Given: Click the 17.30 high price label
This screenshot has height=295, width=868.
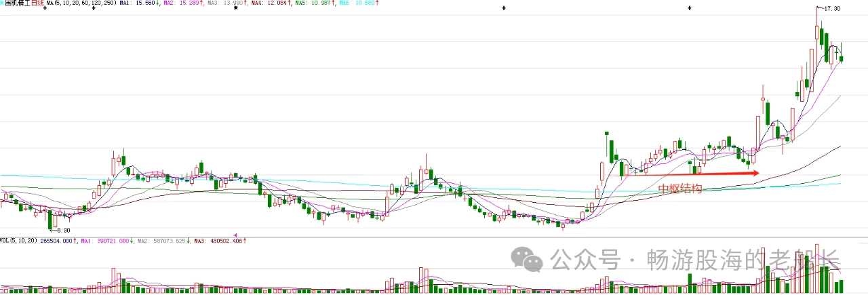Looking at the screenshot, I should click(x=832, y=9).
